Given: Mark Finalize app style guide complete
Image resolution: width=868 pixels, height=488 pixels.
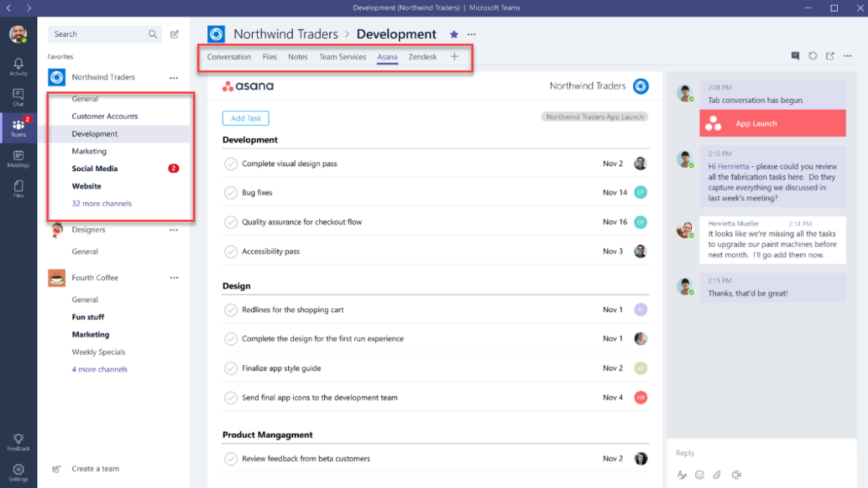Looking at the screenshot, I should (x=230, y=368).
